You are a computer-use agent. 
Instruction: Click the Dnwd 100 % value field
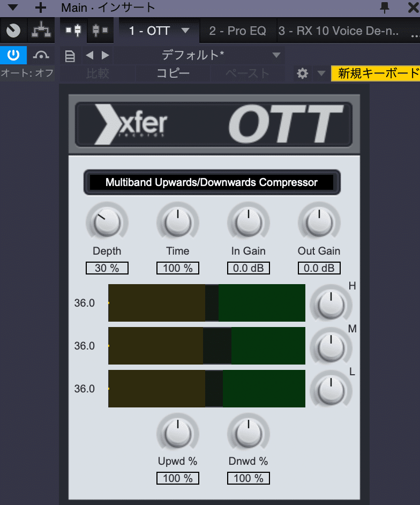click(x=249, y=478)
